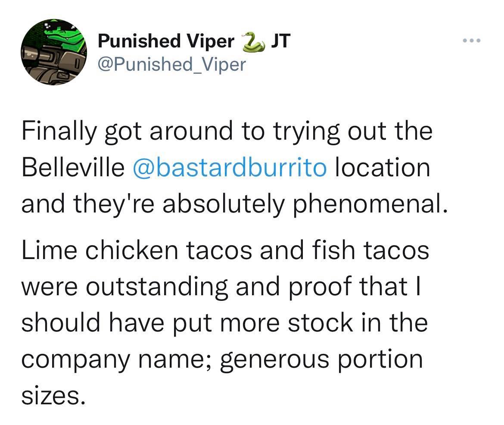
Task: Click the word phenomenal in the tweet
Action: (x=368, y=205)
